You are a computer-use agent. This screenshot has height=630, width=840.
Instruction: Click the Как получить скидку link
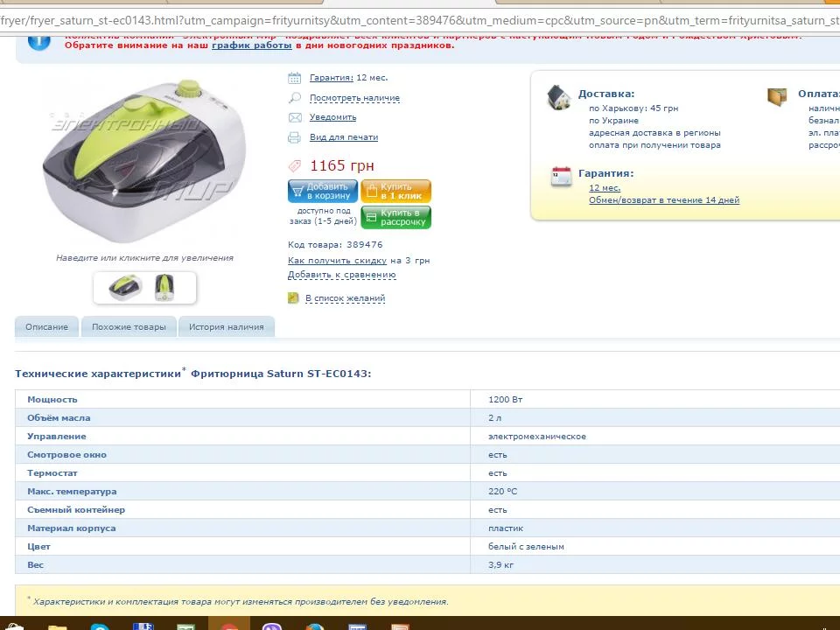[337, 261]
